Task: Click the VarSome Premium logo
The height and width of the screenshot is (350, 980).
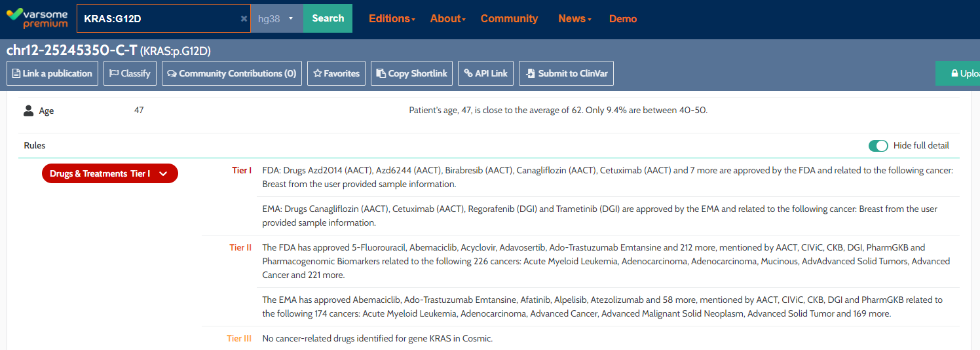Action: click(x=37, y=18)
